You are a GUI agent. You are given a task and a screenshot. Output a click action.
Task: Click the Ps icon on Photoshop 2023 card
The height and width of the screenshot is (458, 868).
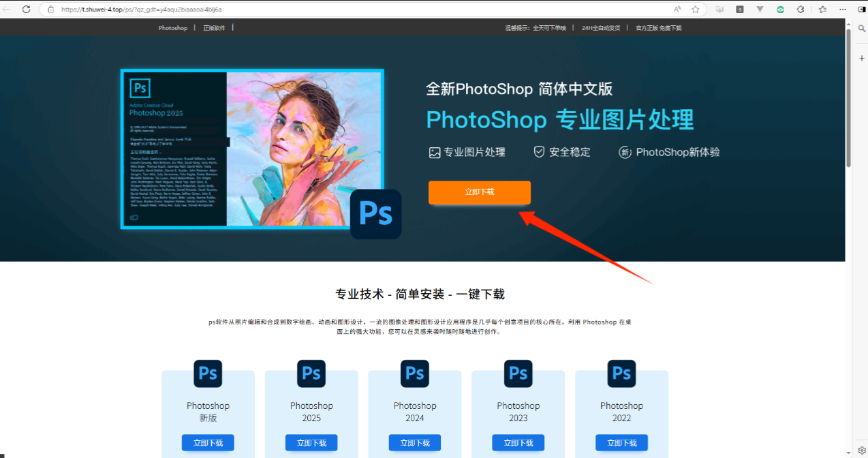click(x=518, y=373)
